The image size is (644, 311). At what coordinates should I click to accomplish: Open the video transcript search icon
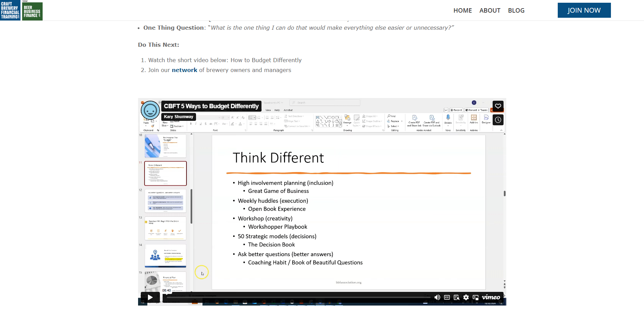pyautogui.click(x=456, y=297)
